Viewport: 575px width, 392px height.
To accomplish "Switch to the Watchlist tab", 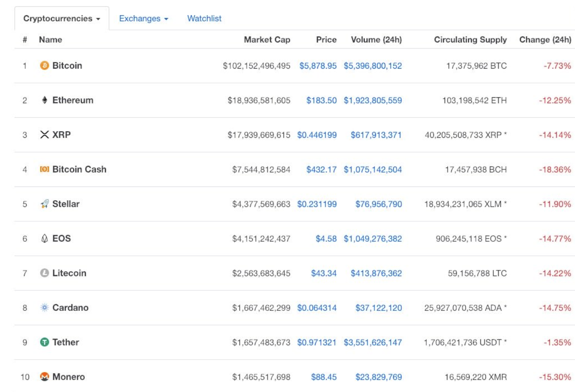I will 204,19.
